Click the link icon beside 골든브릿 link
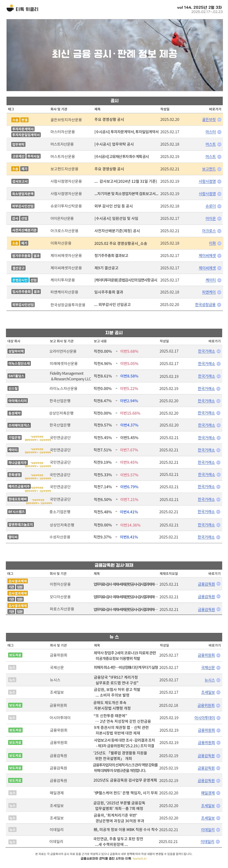This screenshot has width=228, height=868. click(219, 120)
